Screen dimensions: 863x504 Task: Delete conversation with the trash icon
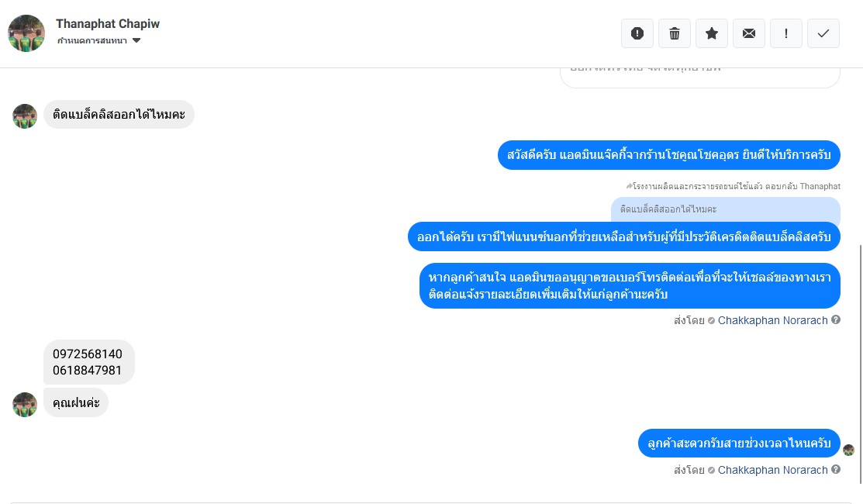pos(675,33)
